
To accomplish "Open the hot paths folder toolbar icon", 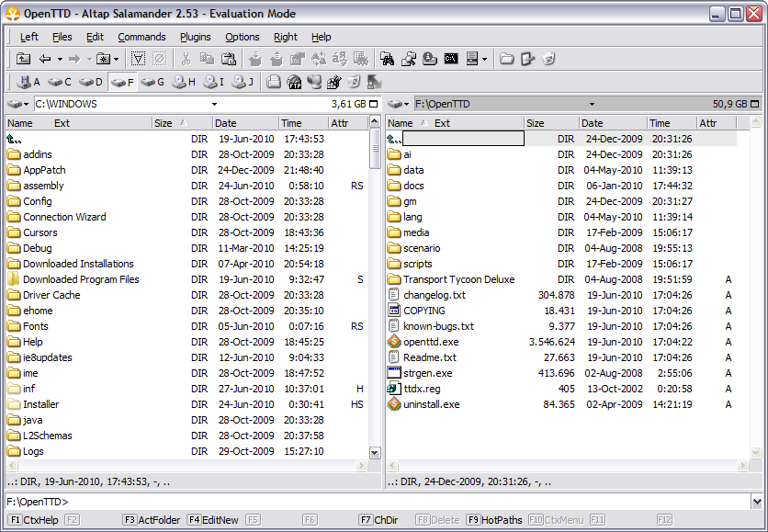I will coord(103,60).
